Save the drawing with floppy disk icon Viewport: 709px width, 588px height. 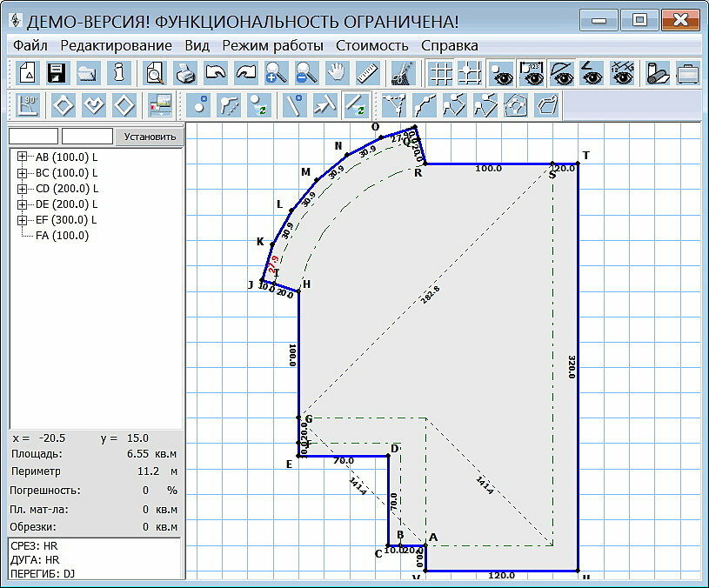tap(57, 73)
